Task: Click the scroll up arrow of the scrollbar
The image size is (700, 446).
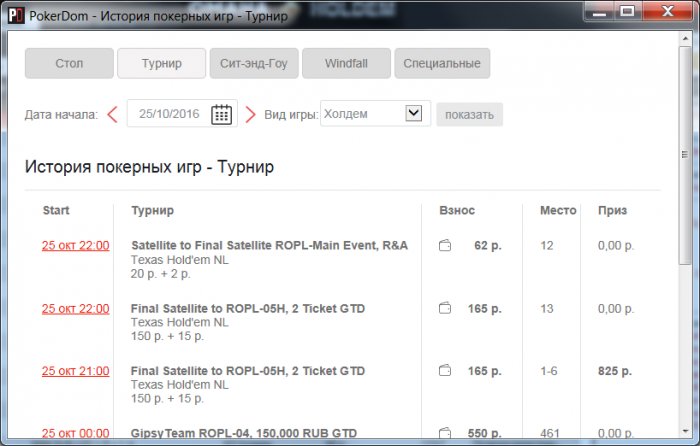Action: (x=685, y=39)
